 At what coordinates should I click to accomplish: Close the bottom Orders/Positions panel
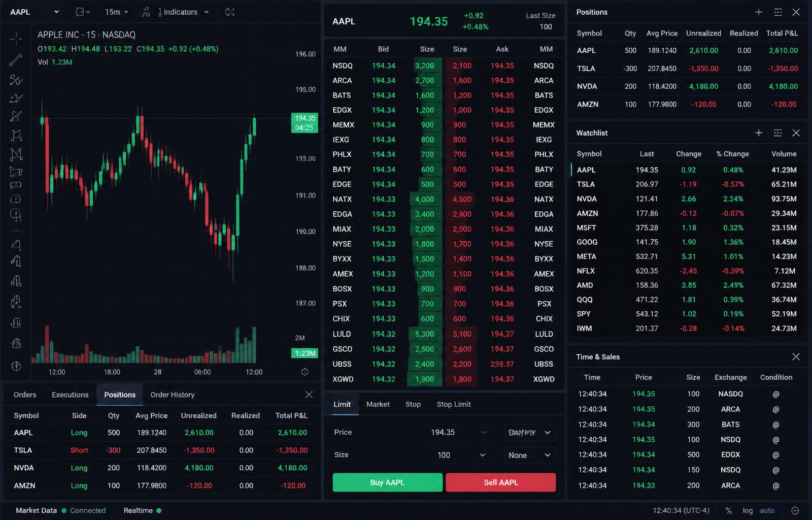click(309, 395)
